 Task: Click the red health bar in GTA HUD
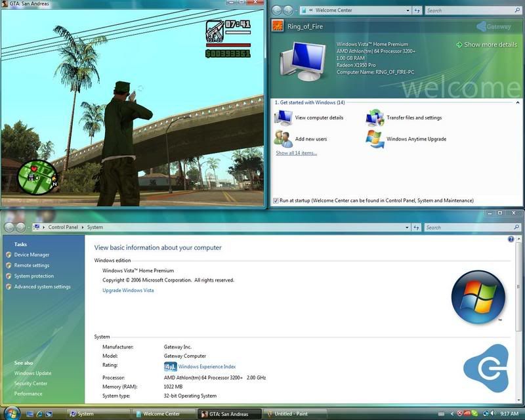(x=228, y=45)
